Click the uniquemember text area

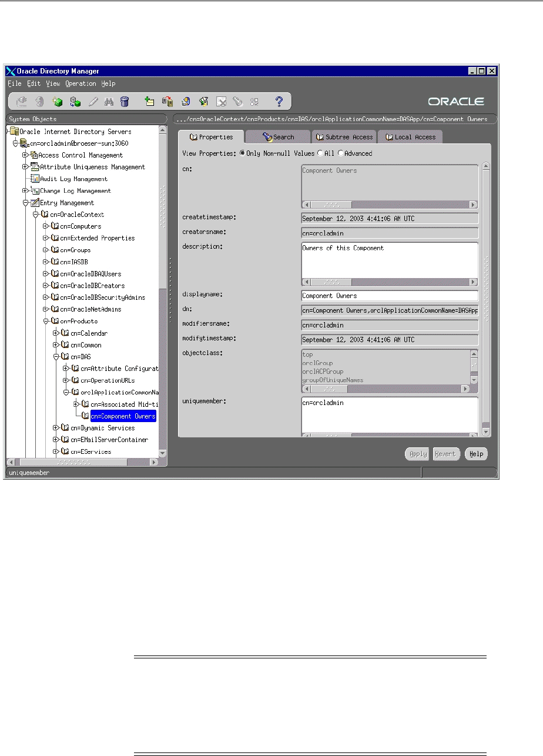click(389, 415)
